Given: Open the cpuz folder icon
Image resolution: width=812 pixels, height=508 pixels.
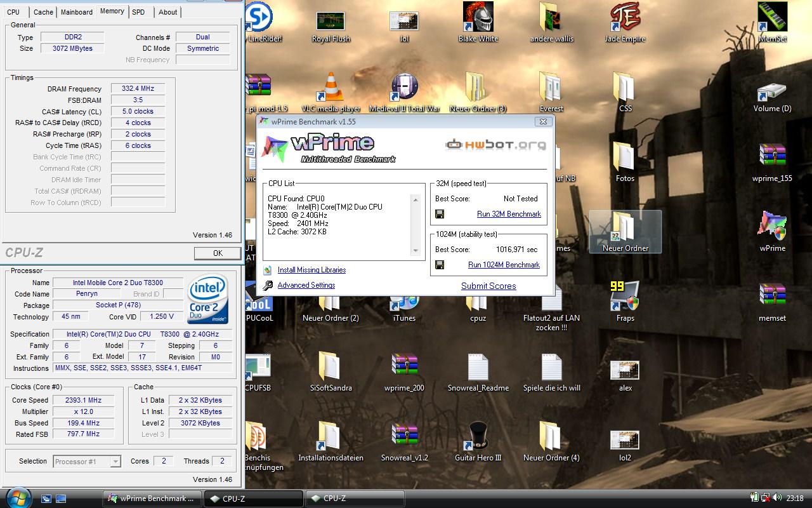Looking at the screenshot, I should (478, 308).
